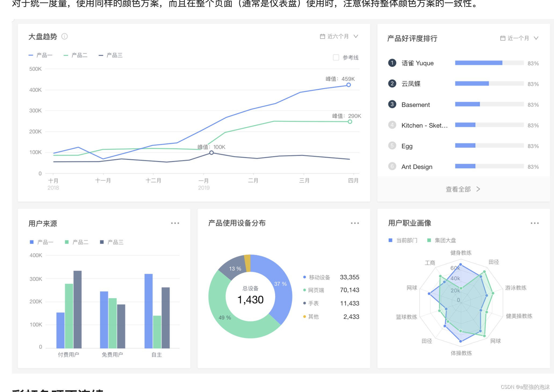Toggle 集团大盘 legend in radar chart
The width and height of the screenshot is (554, 392).
(x=442, y=240)
